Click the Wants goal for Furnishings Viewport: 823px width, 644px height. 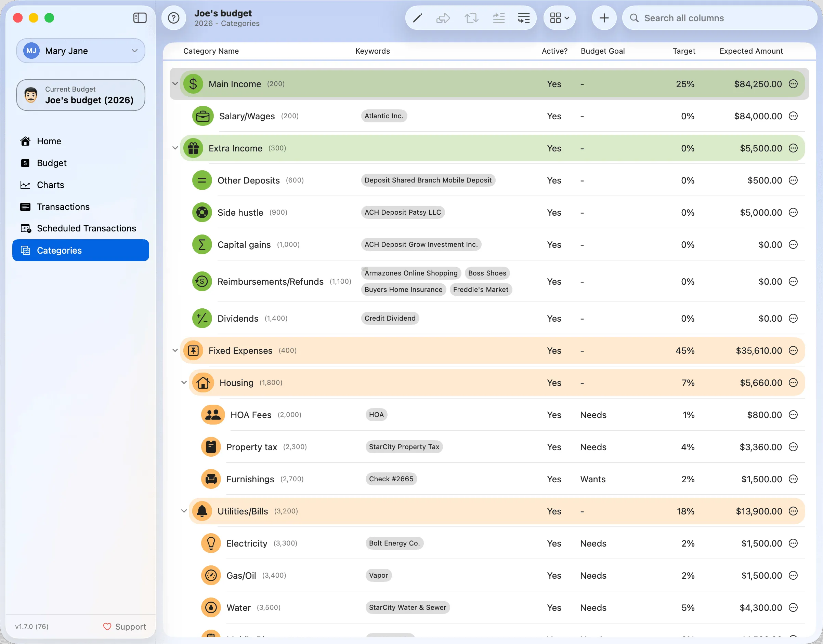tap(592, 479)
